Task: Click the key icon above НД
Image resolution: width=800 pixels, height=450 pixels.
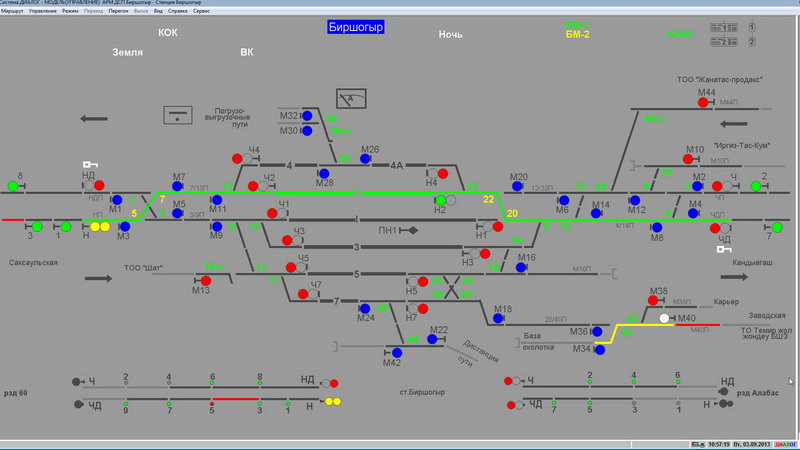Action: (90, 164)
